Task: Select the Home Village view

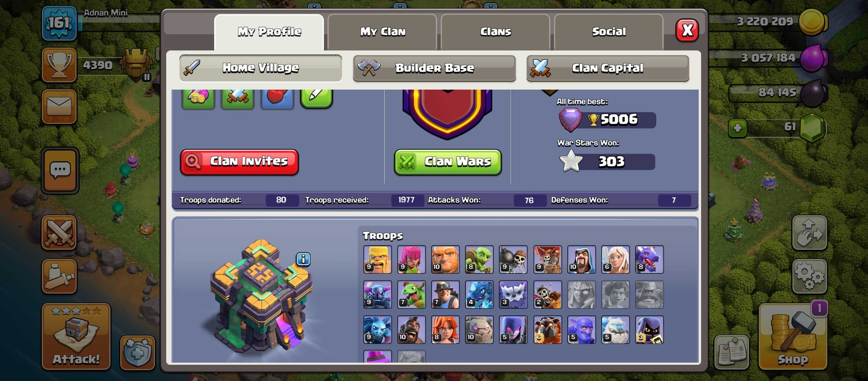Action: click(261, 68)
